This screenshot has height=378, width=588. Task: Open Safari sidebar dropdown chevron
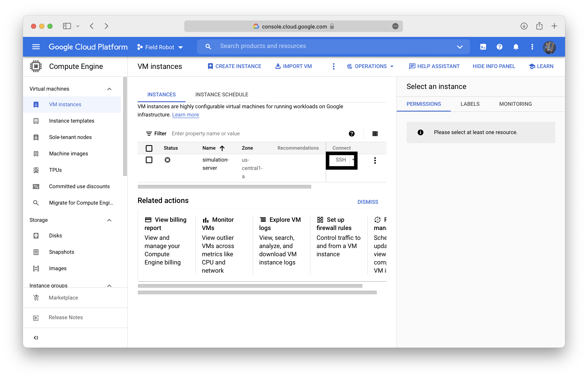[x=78, y=26]
